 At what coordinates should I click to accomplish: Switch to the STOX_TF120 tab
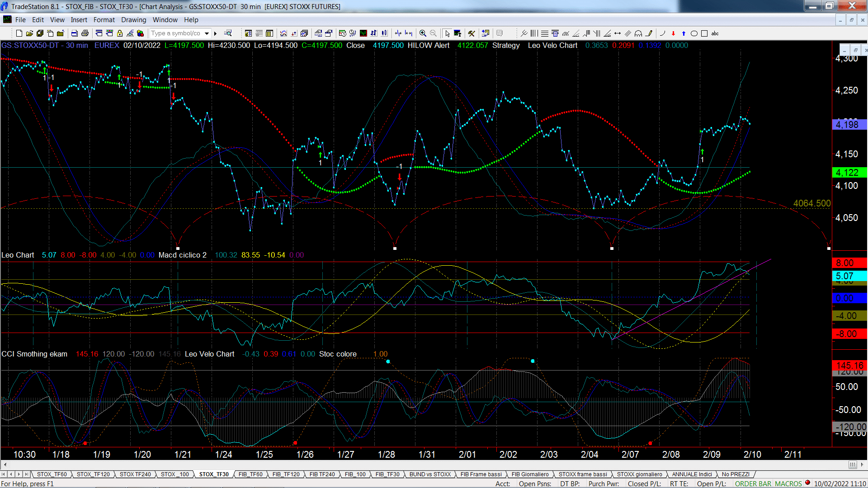point(93,474)
